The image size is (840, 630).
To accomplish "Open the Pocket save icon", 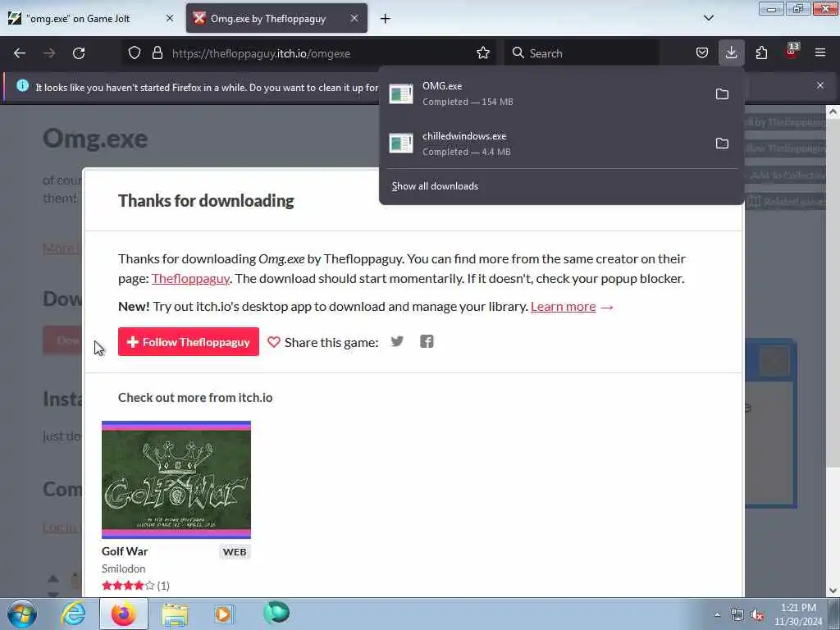I will pyautogui.click(x=702, y=53).
